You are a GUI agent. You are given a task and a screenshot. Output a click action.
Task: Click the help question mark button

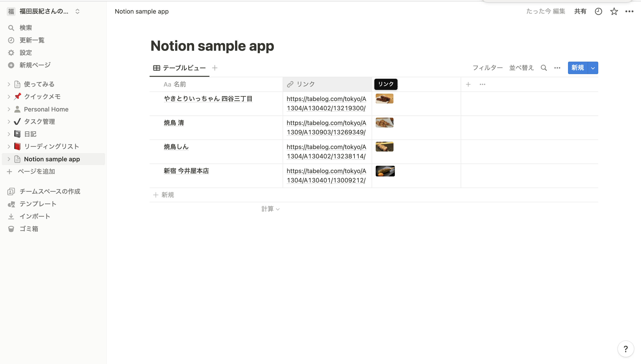625,349
